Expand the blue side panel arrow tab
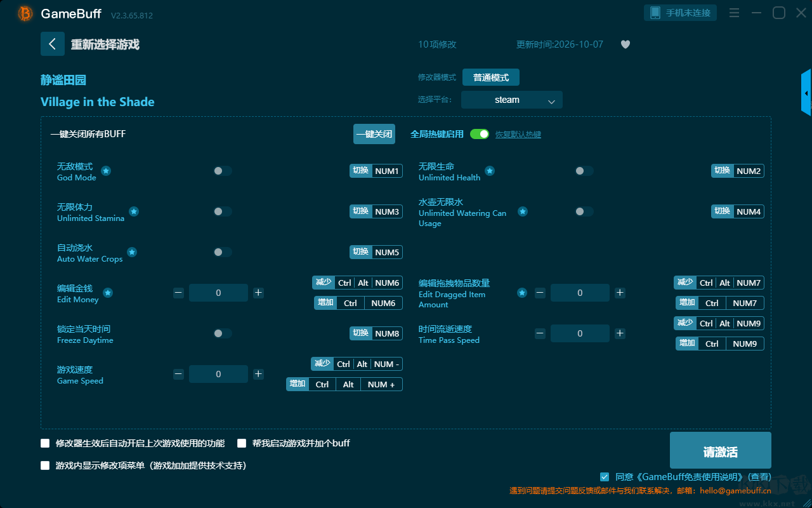The image size is (812, 508). (806, 93)
